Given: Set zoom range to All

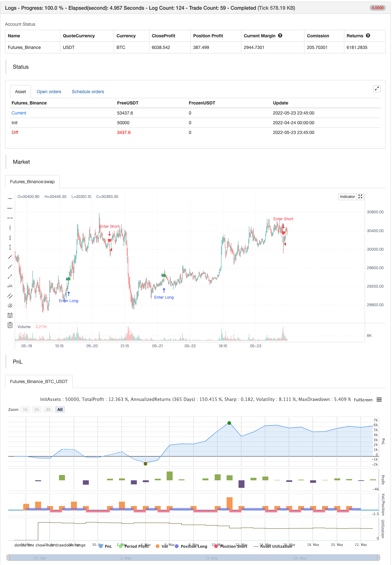Looking at the screenshot, I should pos(60,409).
